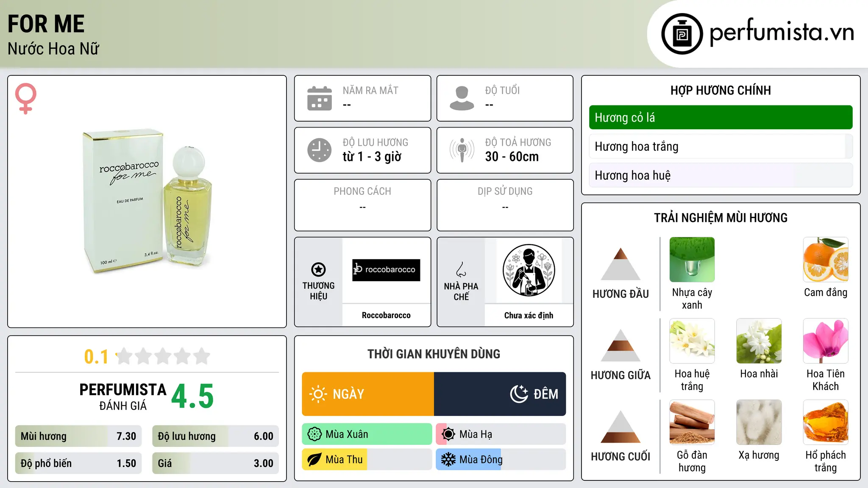The image size is (868, 488).
Task: Click the perfumer illustration above Chưa xác định
Action: point(529,270)
